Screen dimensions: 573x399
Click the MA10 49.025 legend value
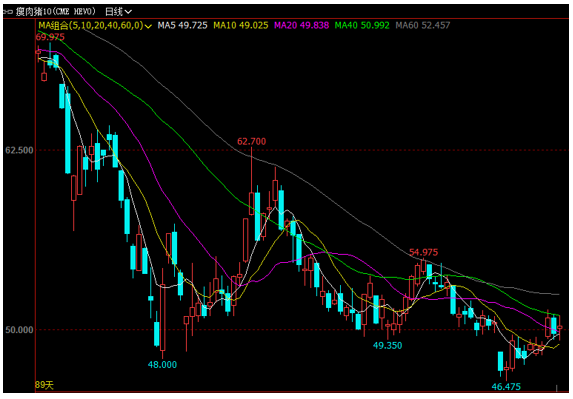coord(241,26)
